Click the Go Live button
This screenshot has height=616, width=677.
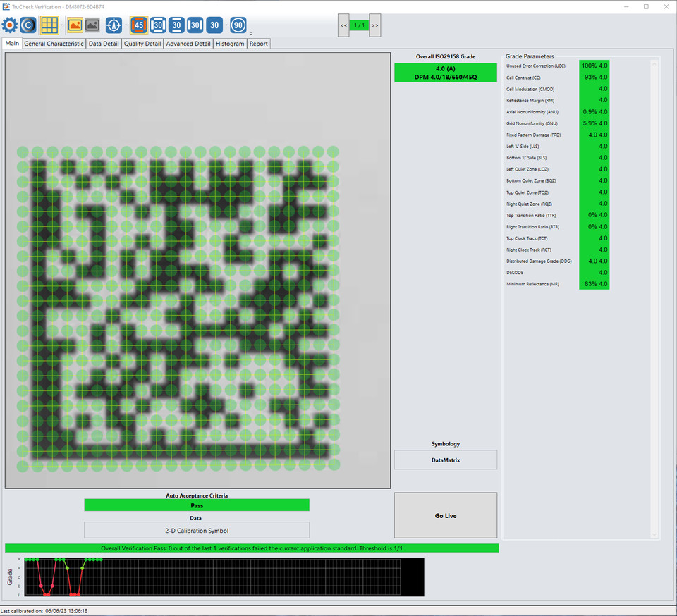click(446, 515)
